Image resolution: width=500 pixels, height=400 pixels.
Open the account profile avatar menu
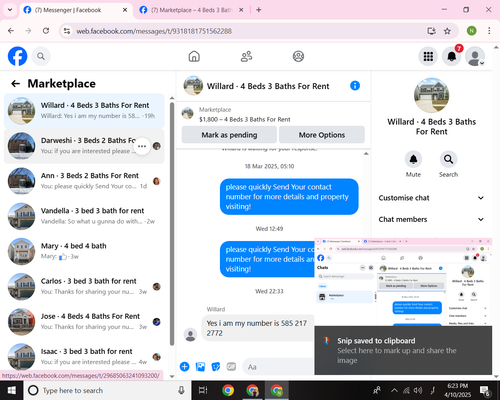475,56
